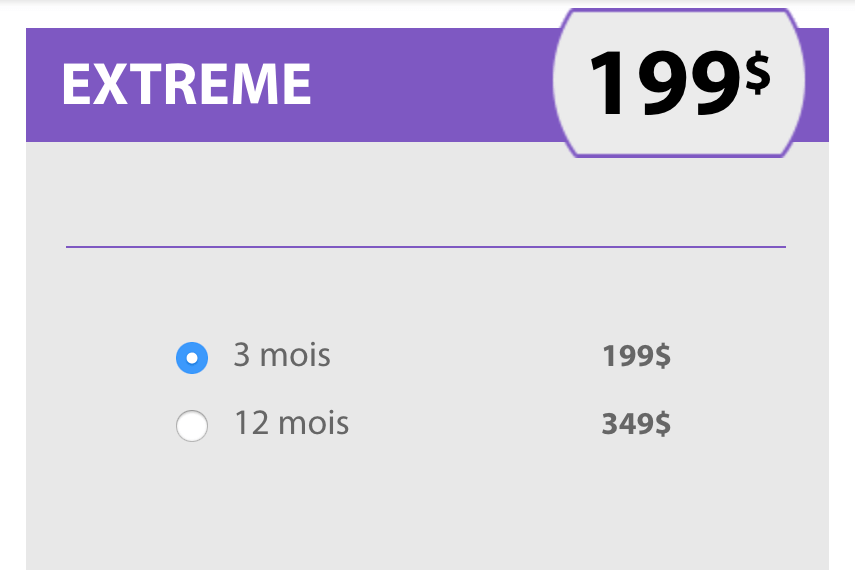
Task: Click the blue dot of the selected radio
Action: 191,358
